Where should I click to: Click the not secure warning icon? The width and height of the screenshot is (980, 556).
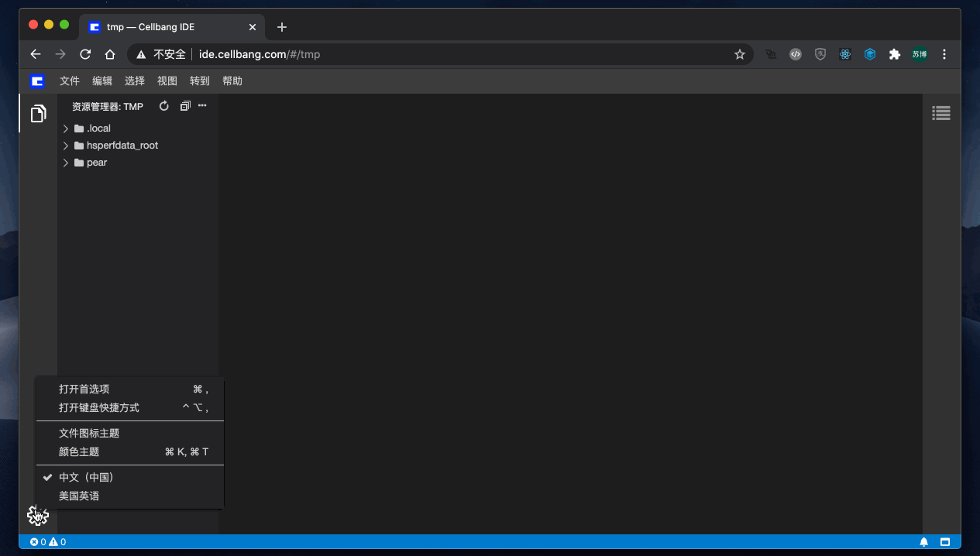click(x=141, y=54)
